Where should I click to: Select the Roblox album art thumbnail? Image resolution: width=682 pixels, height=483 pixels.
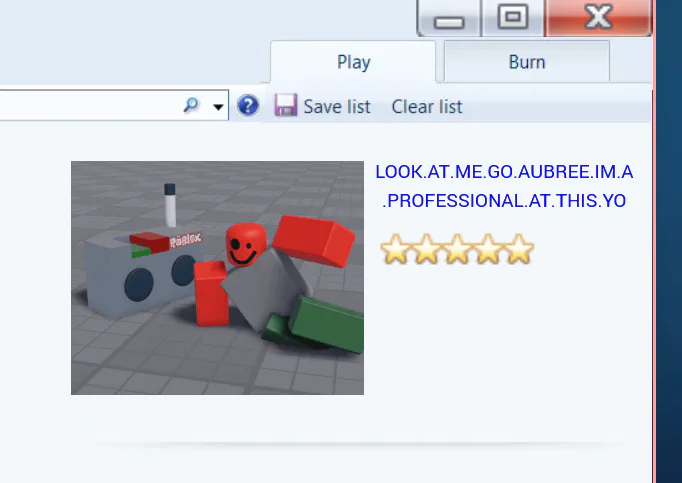pyautogui.click(x=217, y=278)
